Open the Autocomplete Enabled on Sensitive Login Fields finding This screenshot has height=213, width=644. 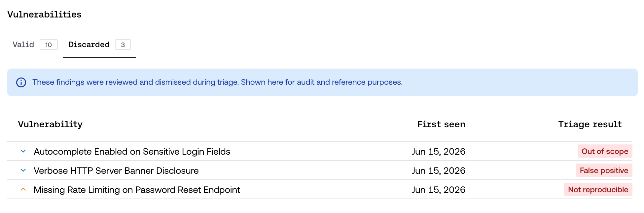point(132,152)
